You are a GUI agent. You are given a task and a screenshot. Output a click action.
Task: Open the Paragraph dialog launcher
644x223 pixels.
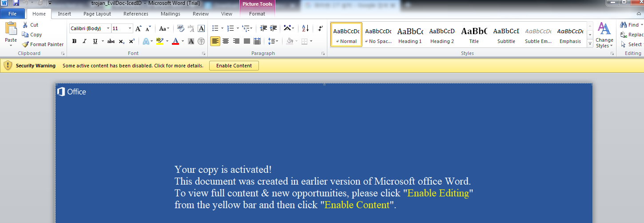point(323,54)
